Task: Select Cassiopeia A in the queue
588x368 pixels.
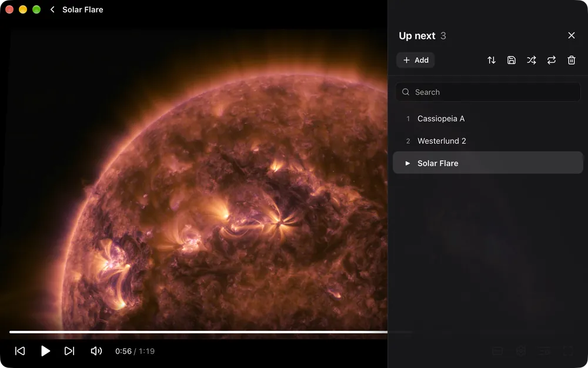Action: click(x=488, y=119)
